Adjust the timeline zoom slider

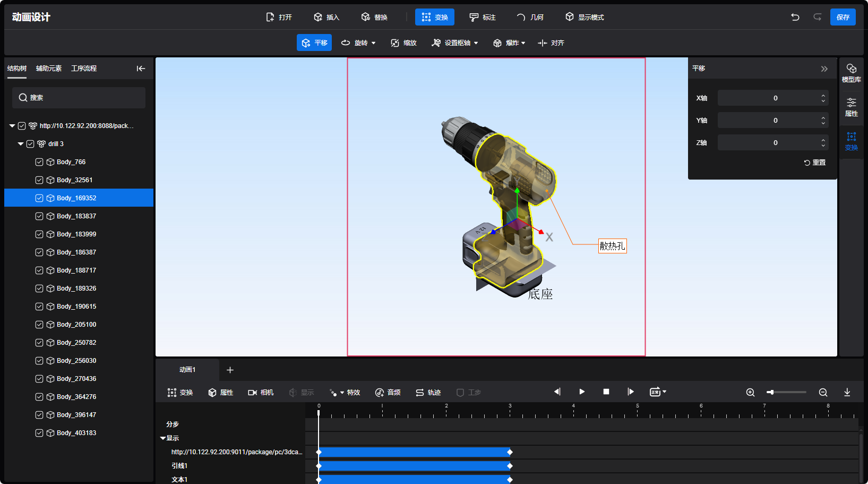771,393
